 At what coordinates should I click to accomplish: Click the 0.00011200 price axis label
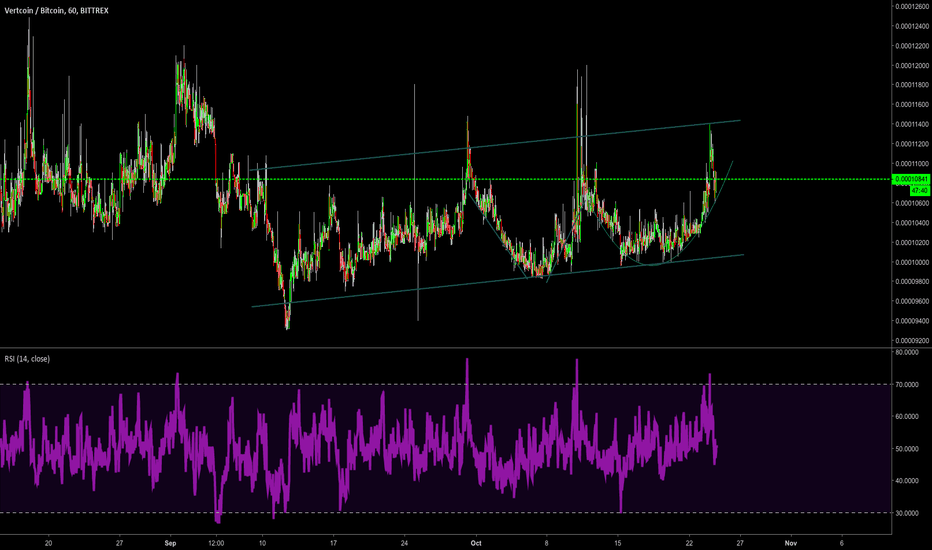click(x=912, y=144)
